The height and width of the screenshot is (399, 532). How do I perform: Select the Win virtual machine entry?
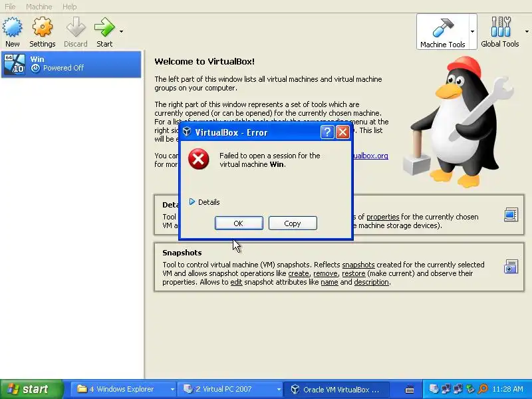71,64
